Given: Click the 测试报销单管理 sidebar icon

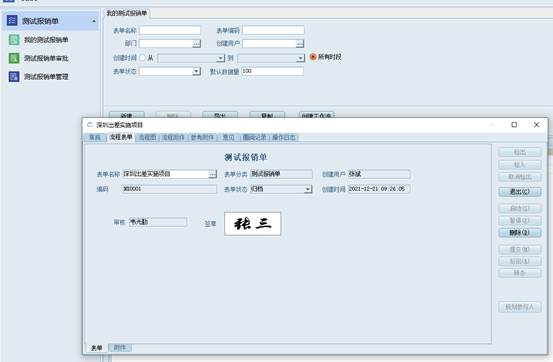Looking at the screenshot, I should tap(14, 76).
